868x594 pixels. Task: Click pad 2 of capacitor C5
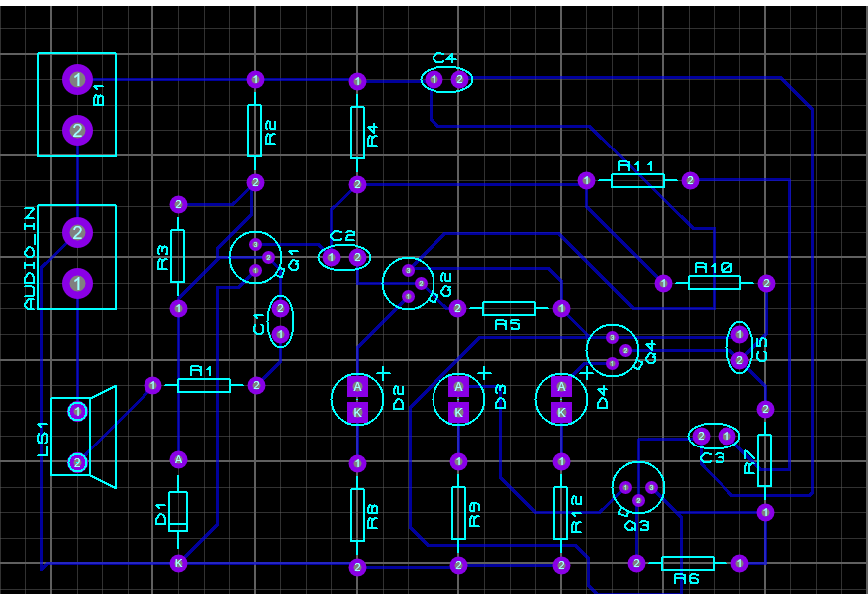tap(739, 359)
